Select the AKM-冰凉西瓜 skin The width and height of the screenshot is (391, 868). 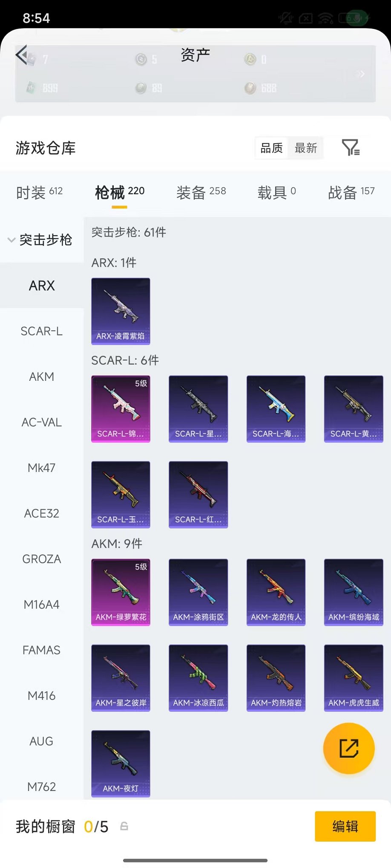[x=198, y=678]
